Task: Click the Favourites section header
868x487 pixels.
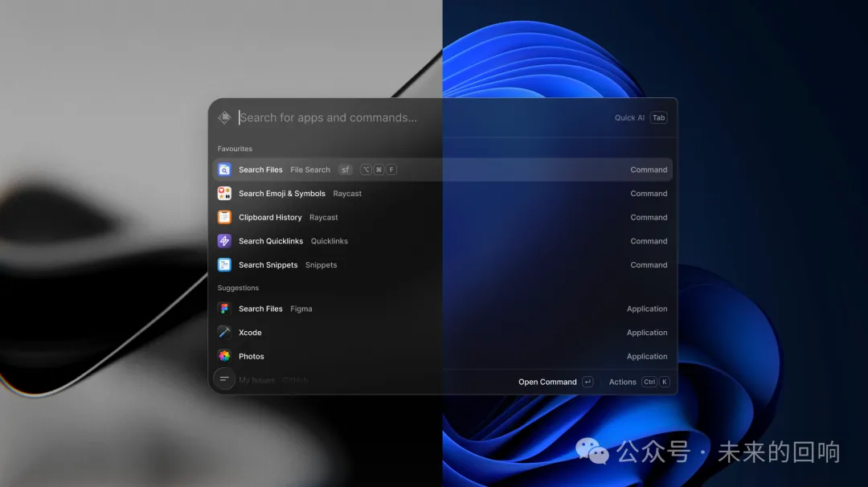Action: (x=235, y=149)
